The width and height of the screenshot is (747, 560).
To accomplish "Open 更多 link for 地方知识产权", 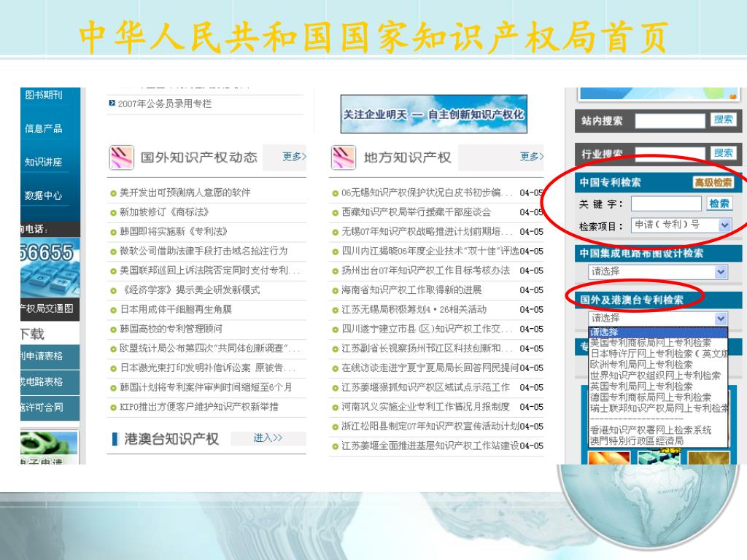I will (531, 157).
